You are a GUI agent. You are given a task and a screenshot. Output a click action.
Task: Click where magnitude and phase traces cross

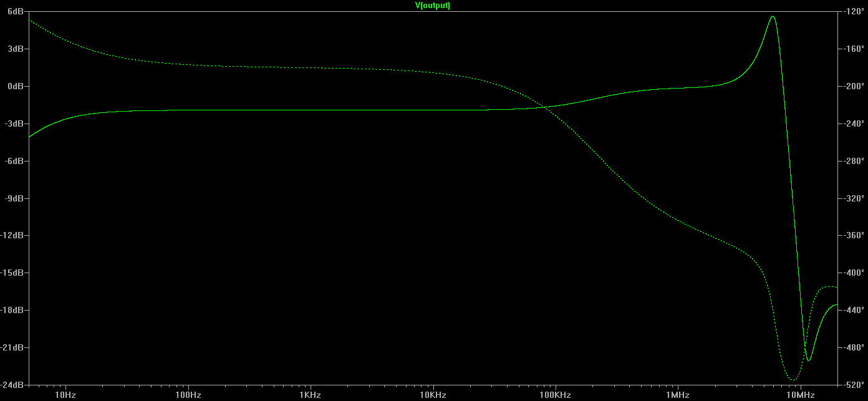point(546,108)
